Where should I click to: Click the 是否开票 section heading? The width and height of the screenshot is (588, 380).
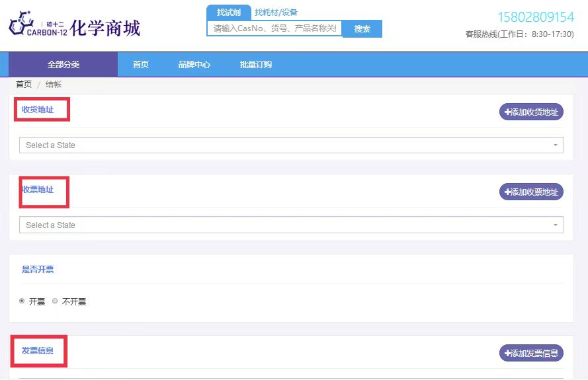click(x=38, y=269)
